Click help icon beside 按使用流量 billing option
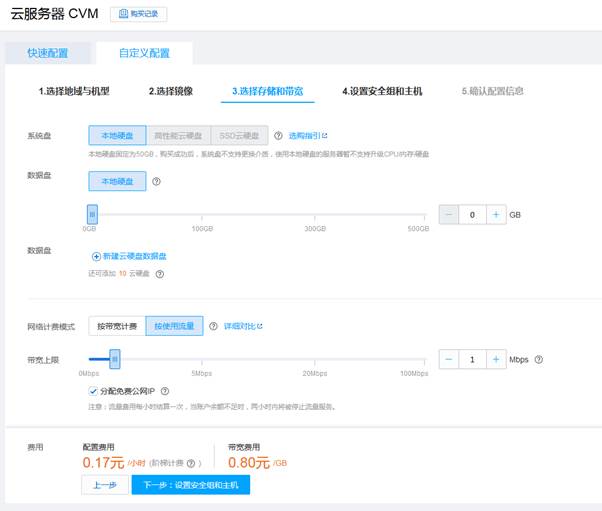The height and width of the screenshot is (511, 602). pos(213,326)
